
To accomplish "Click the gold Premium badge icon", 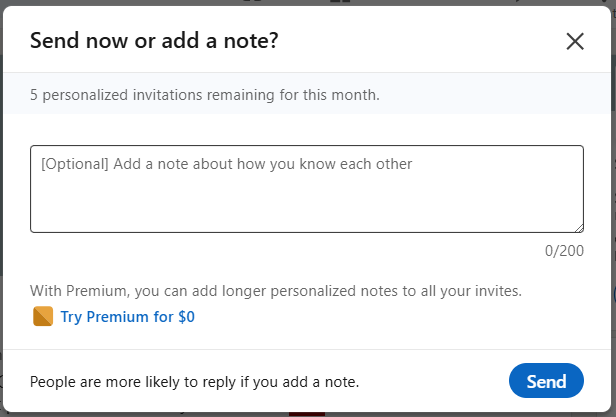I will 43,316.
